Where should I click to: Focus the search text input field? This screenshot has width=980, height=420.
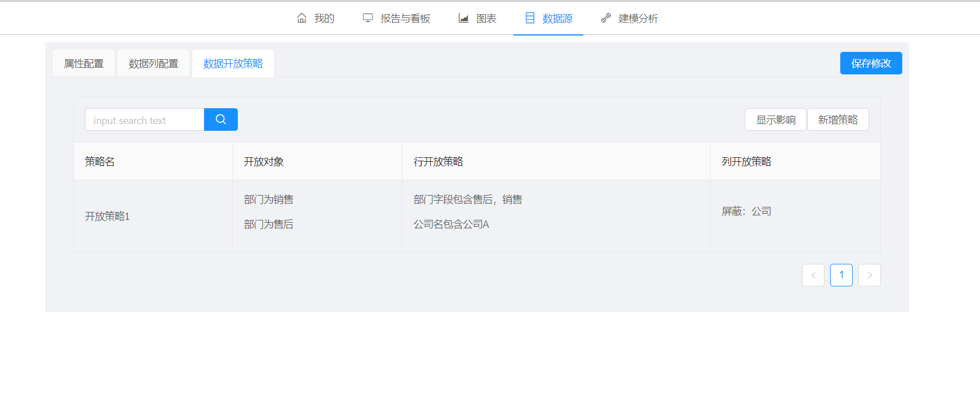pos(145,120)
